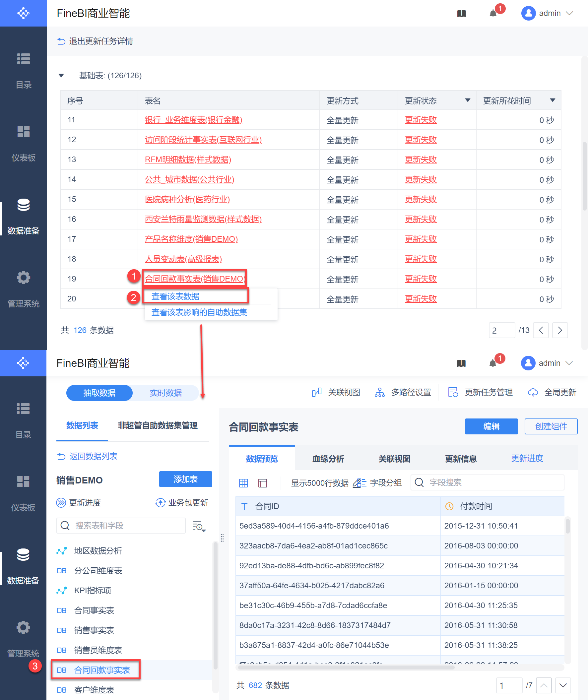Open the notification bell on the data-list screen
Screen dimensions: 588x700
pos(493,363)
